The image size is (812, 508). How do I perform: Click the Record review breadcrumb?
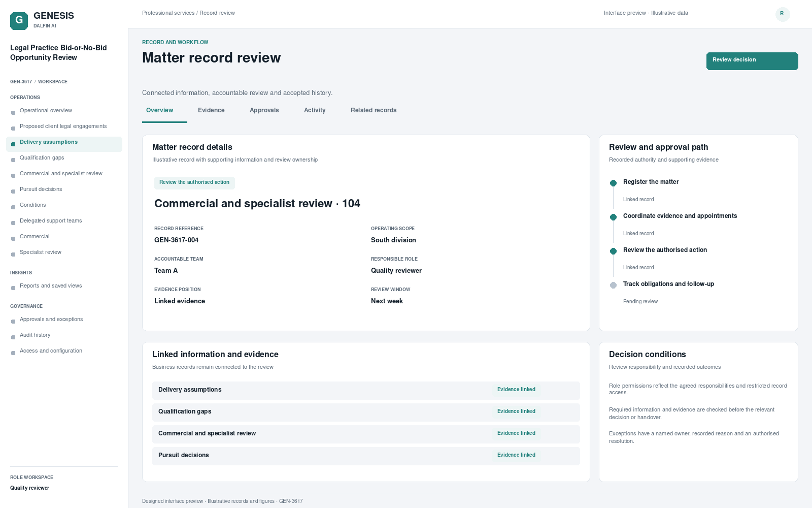pyautogui.click(x=217, y=13)
